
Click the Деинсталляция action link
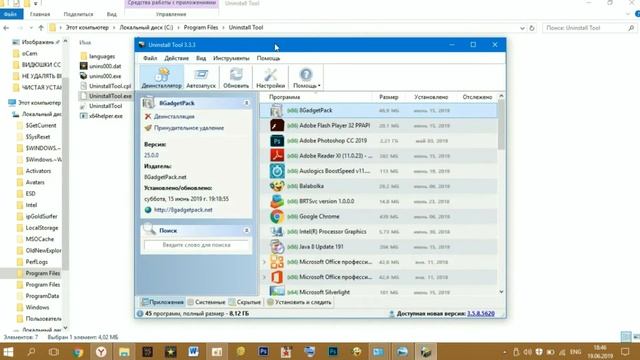point(174,116)
